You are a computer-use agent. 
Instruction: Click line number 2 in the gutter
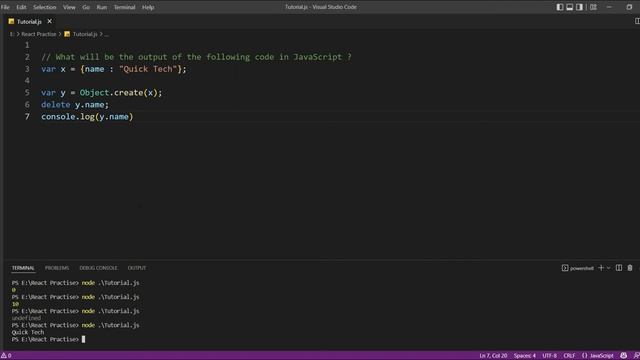27,57
